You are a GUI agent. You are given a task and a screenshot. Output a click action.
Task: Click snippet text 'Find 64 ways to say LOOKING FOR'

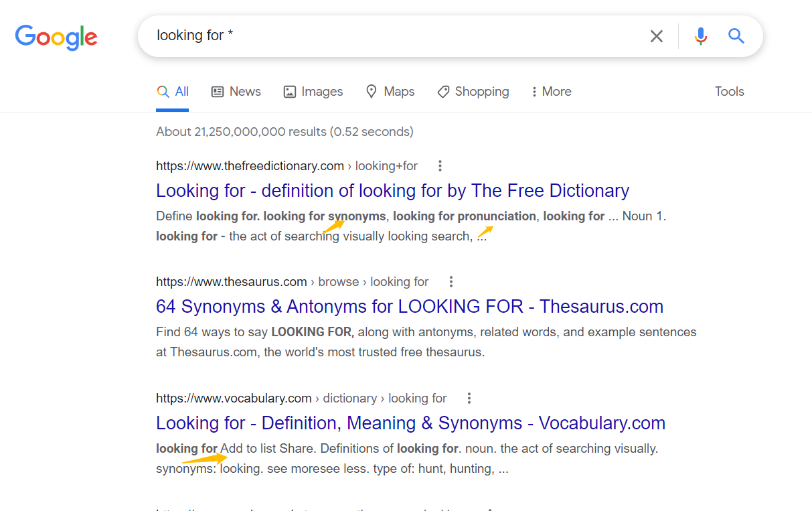(x=255, y=332)
